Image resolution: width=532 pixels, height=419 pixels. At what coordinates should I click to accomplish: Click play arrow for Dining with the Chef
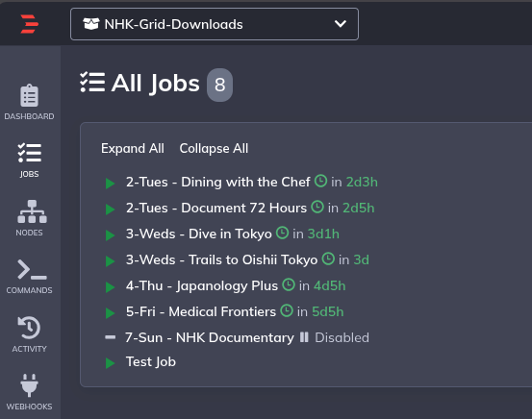tap(111, 184)
